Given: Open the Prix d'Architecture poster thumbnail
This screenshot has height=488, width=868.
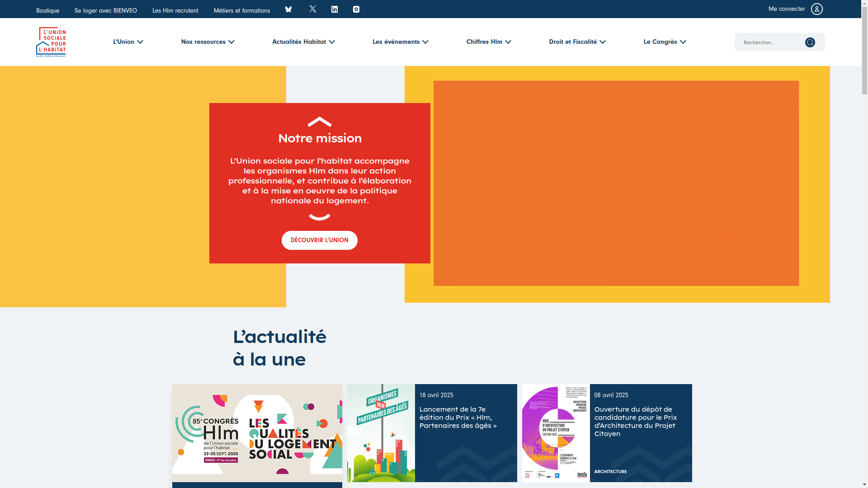Looking at the screenshot, I should click(556, 433).
